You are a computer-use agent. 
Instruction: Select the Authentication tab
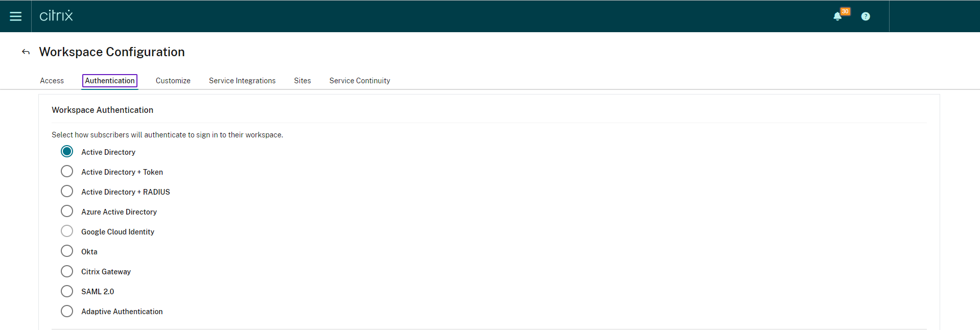pos(110,81)
